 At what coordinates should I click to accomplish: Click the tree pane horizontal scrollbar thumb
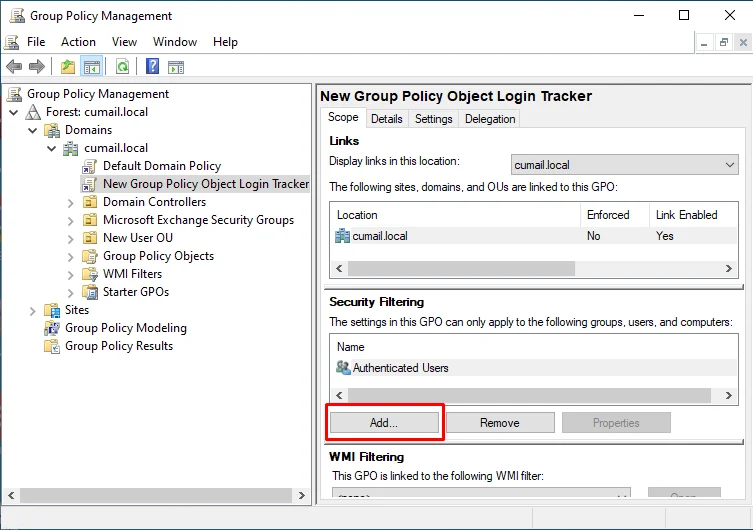tap(156, 495)
